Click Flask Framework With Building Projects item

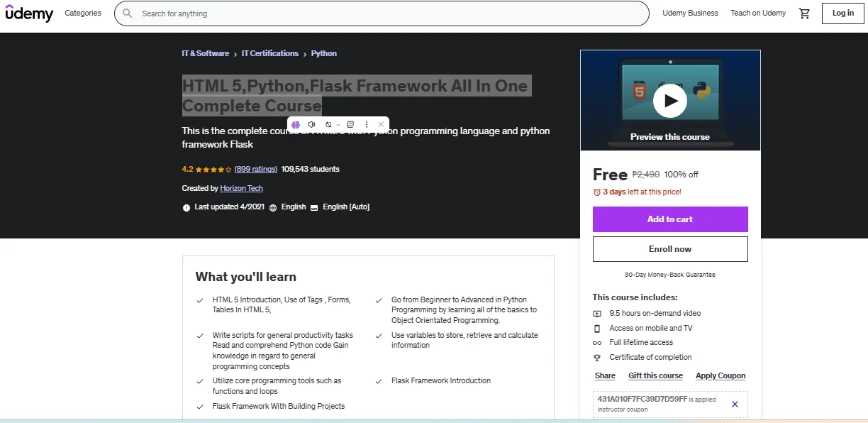click(x=279, y=407)
